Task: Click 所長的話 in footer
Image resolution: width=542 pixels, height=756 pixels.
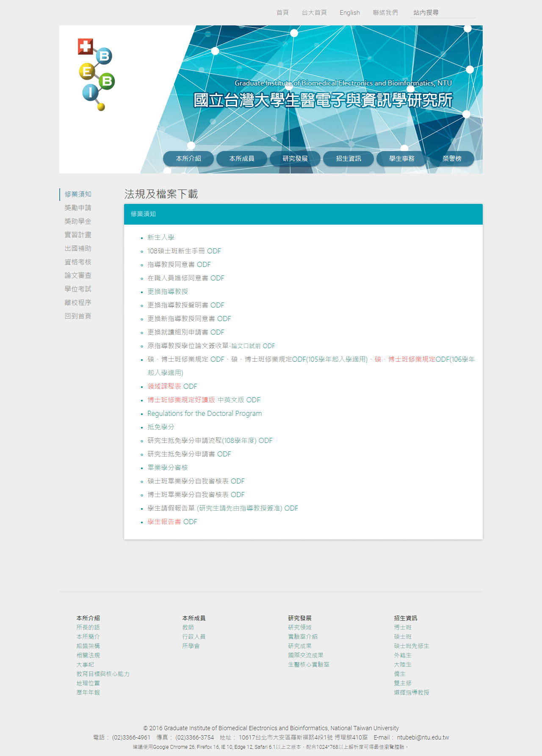Action: coord(88,627)
